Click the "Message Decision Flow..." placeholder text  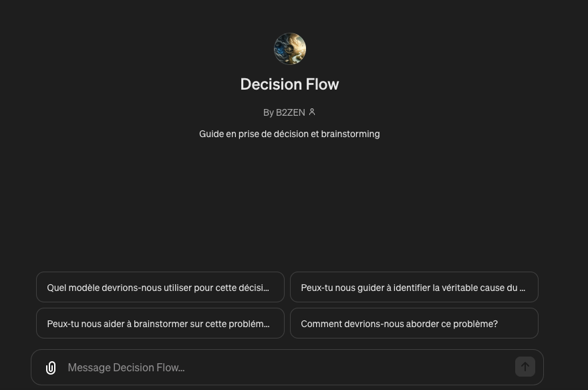click(126, 367)
